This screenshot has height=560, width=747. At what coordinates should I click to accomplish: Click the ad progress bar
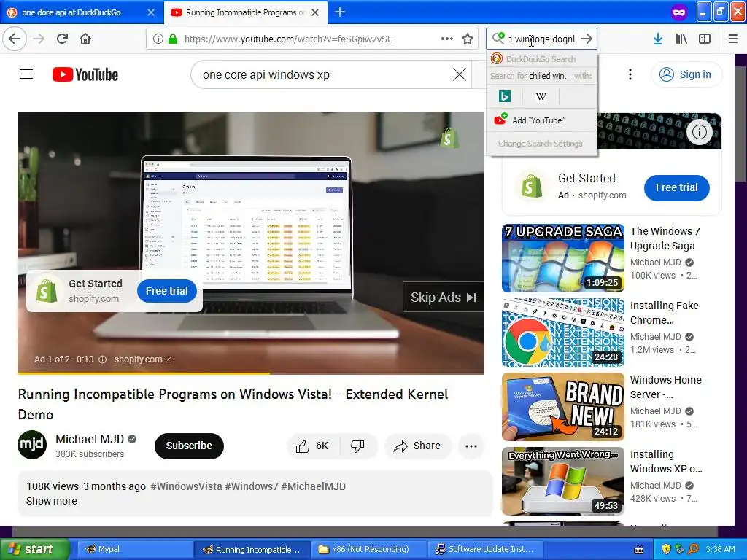click(251, 373)
